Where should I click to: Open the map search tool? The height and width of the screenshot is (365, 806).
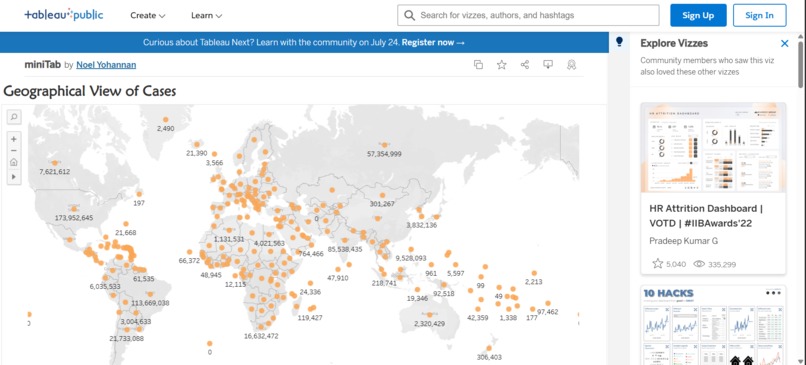14,117
